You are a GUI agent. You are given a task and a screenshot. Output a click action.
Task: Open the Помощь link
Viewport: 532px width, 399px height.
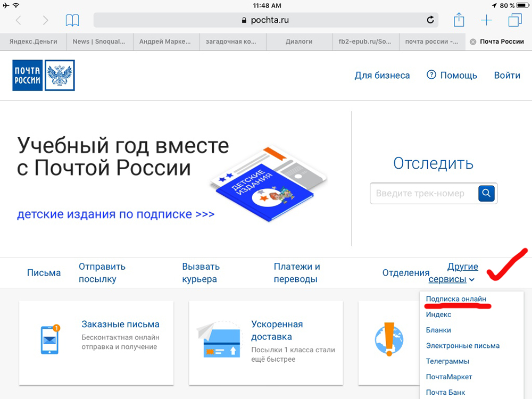tap(459, 76)
